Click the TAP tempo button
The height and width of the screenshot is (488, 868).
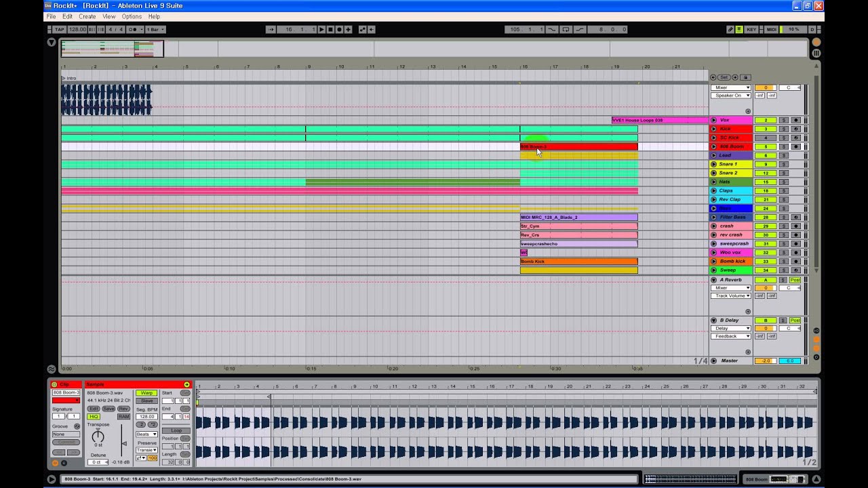[x=59, y=29]
